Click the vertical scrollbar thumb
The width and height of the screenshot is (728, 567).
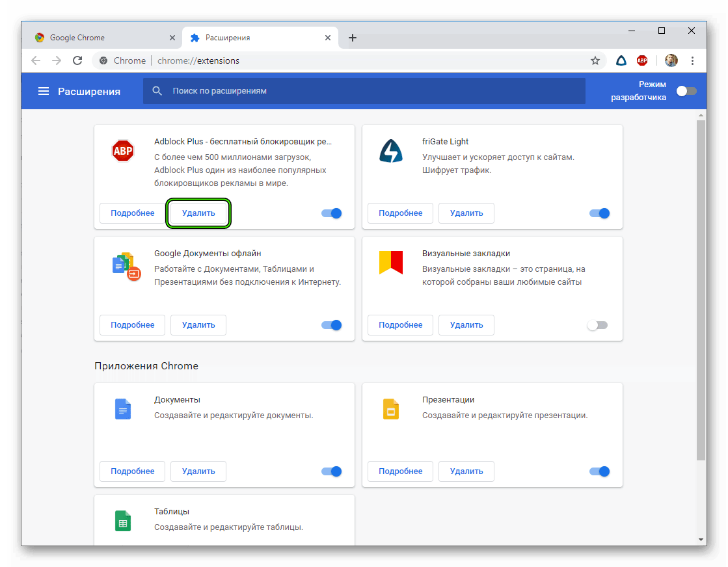701,290
